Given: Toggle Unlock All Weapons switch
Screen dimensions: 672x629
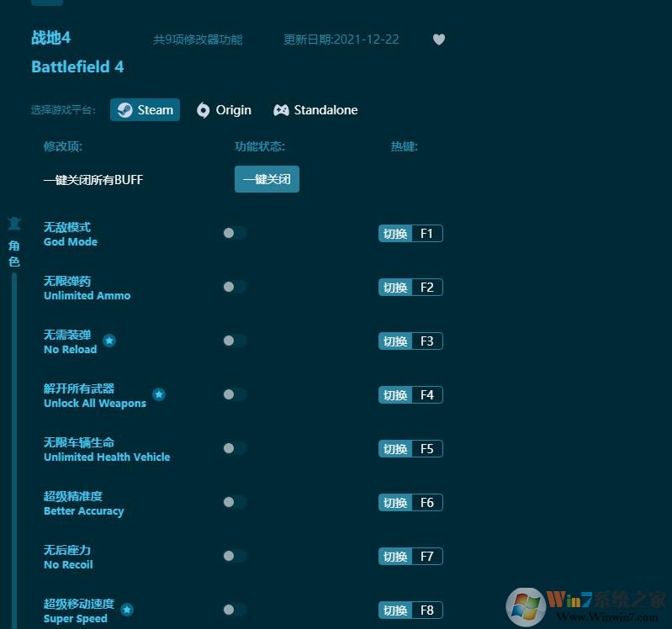Looking at the screenshot, I should click(x=235, y=394).
